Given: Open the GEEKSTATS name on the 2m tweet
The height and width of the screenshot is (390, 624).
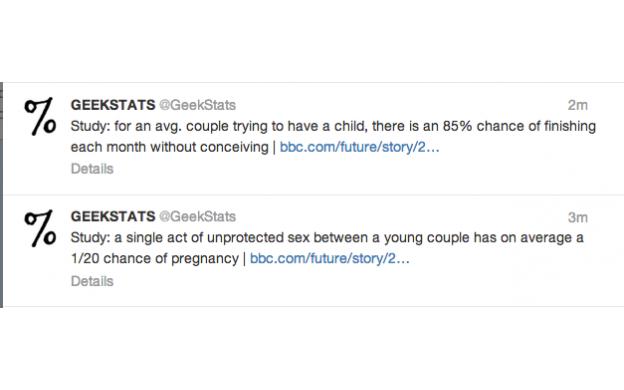Looking at the screenshot, I should click(113, 105).
